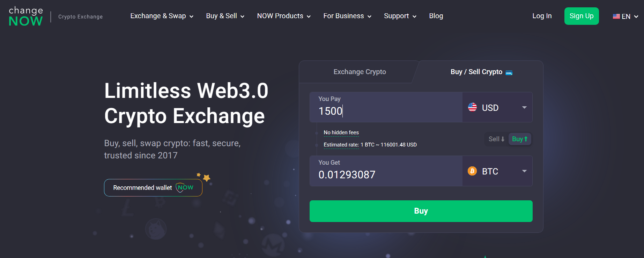Click the No hidden fees label
644x258 pixels.
341,132
